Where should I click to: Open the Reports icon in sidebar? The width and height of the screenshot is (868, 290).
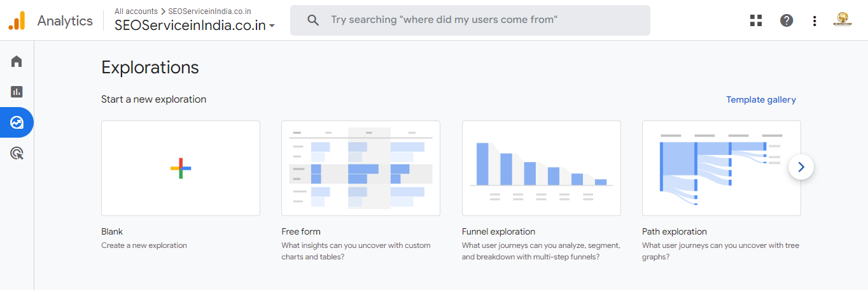click(x=17, y=92)
